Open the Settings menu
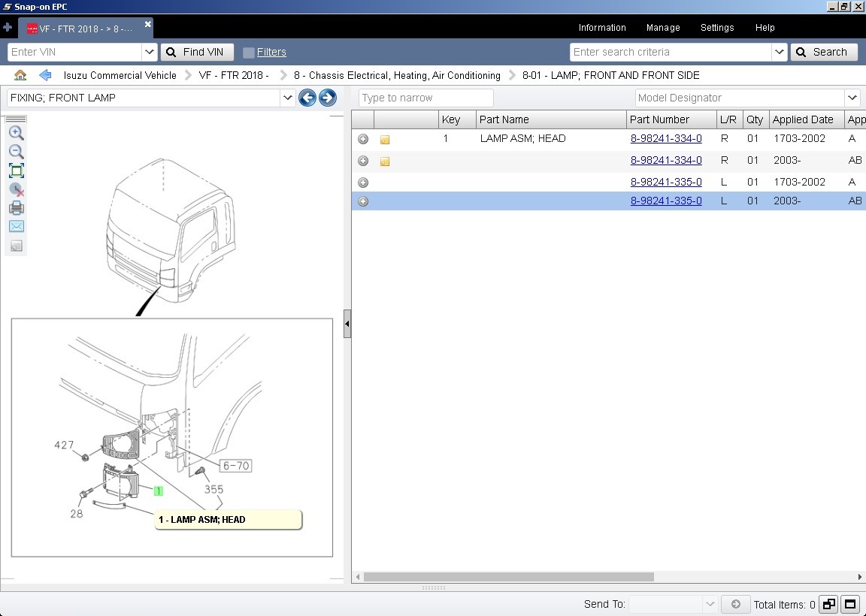The image size is (866, 616). point(717,28)
